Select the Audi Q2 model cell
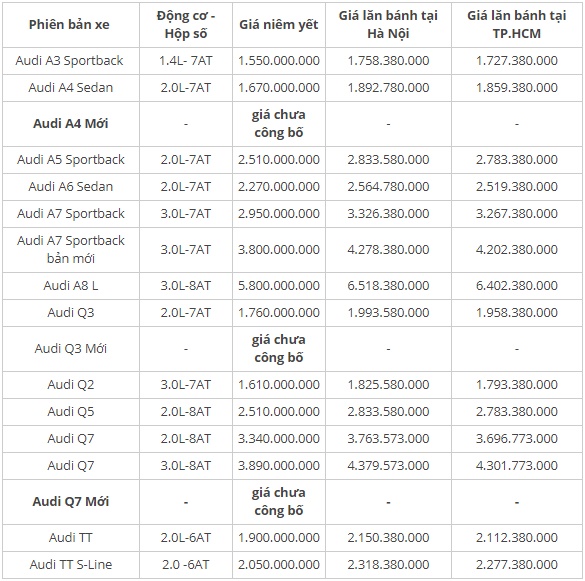The image size is (585, 581). pos(71,384)
